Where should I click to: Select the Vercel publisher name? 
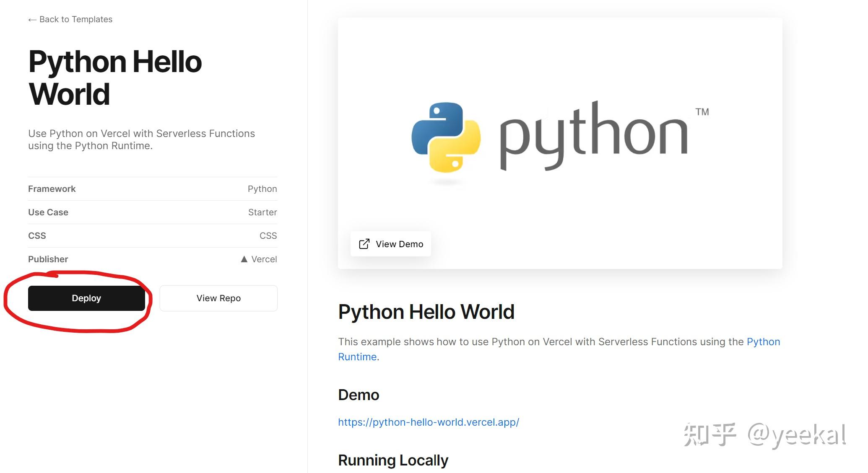(x=264, y=259)
